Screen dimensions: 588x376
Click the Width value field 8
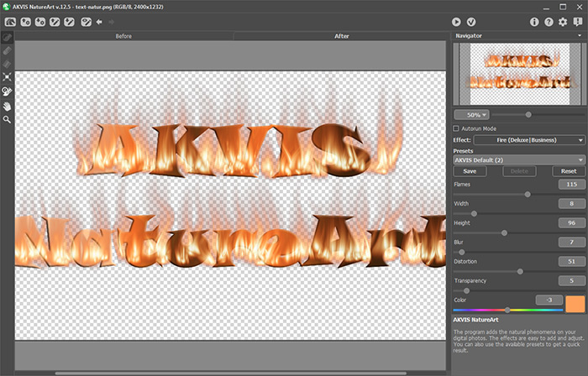tap(571, 204)
